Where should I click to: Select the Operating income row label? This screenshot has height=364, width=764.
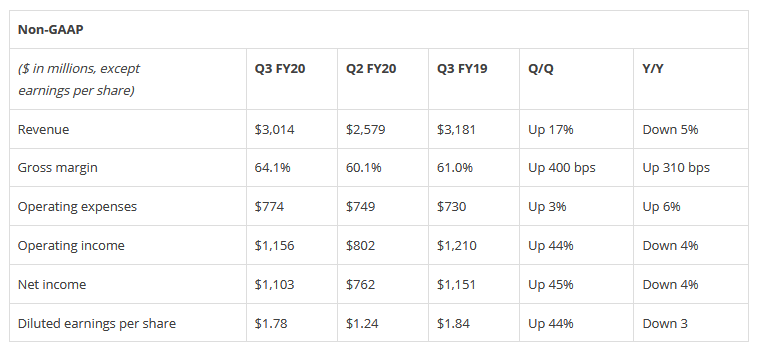(71, 246)
